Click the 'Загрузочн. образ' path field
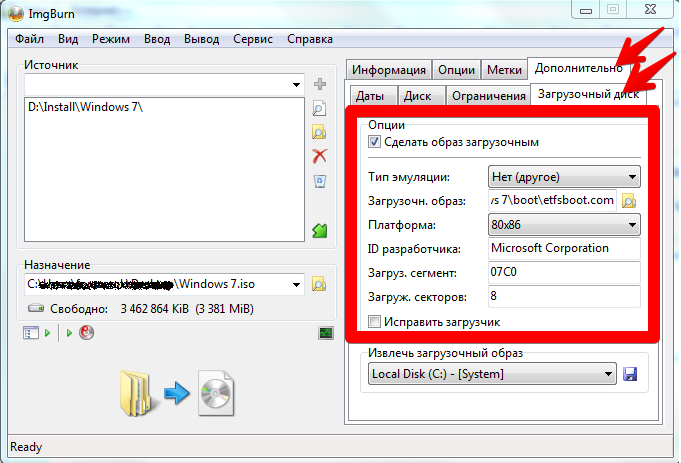The height and width of the screenshot is (463, 681). click(552, 200)
